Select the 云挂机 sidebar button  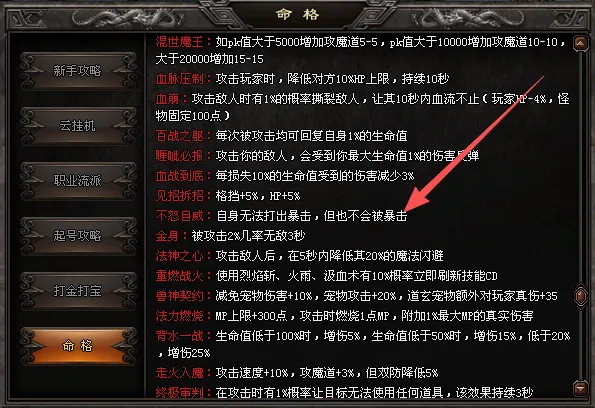pyautogui.click(x=78, y=126)
